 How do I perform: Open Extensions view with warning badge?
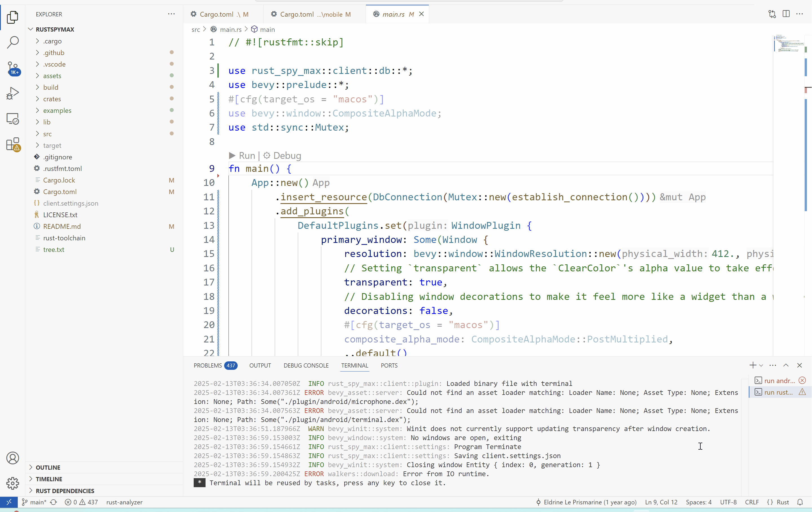(13, 145)
